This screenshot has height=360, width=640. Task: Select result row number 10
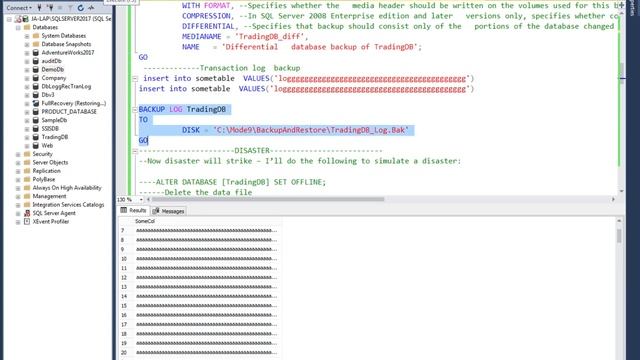(124, 259)
